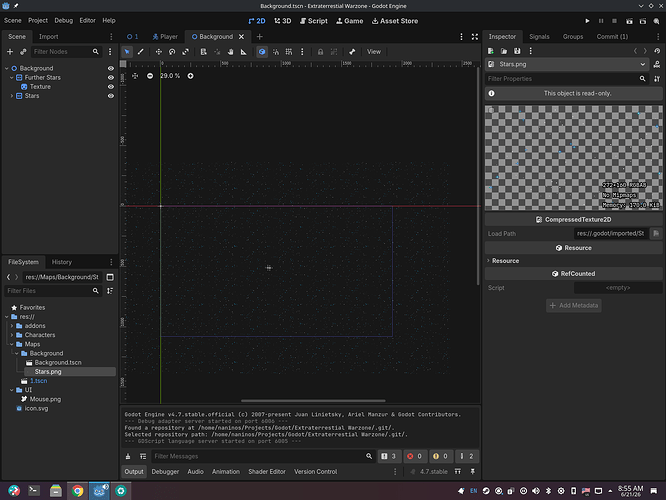Lock the selected node
This screenshot has width=666, height=500.
[320, 52]
